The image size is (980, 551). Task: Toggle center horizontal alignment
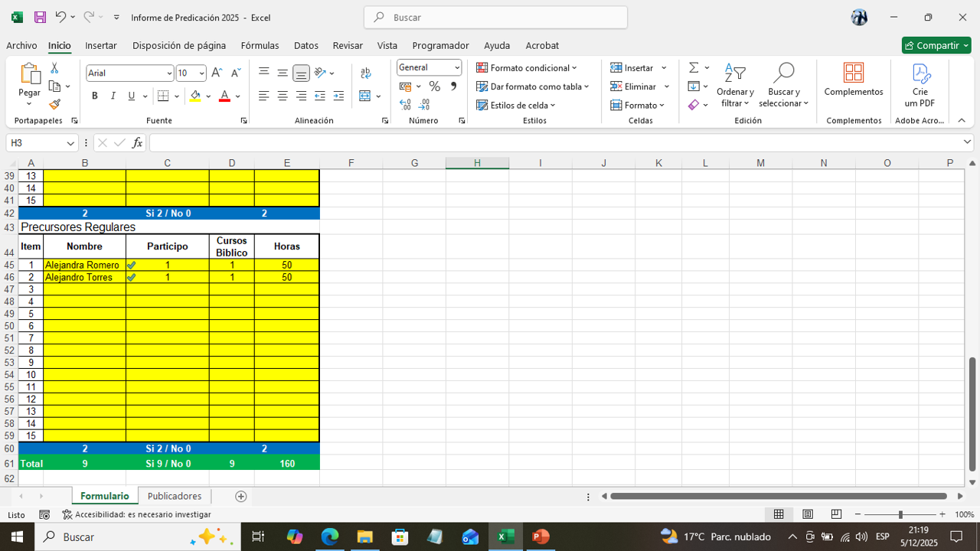coord(283,96)
